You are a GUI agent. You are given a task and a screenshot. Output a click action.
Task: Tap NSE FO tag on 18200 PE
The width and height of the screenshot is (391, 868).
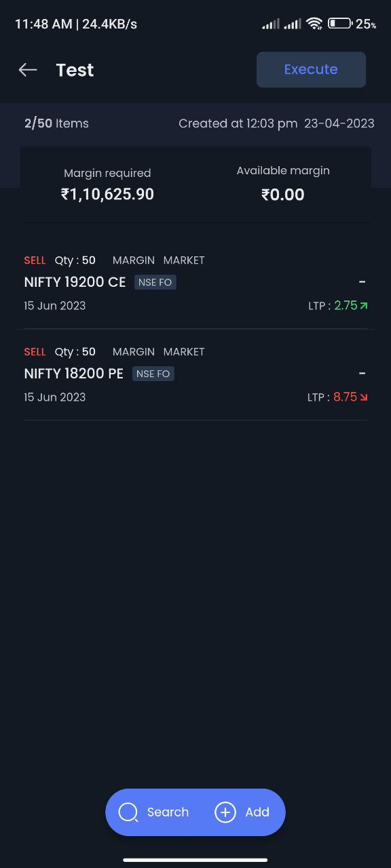point(153,374)
